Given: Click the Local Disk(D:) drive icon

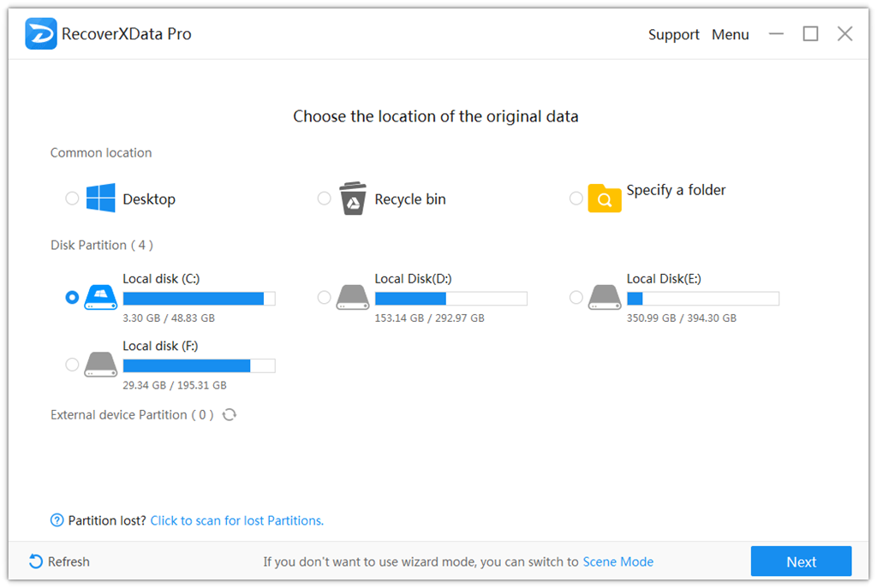Looking at the screenshot, I should tap(352, 297).
